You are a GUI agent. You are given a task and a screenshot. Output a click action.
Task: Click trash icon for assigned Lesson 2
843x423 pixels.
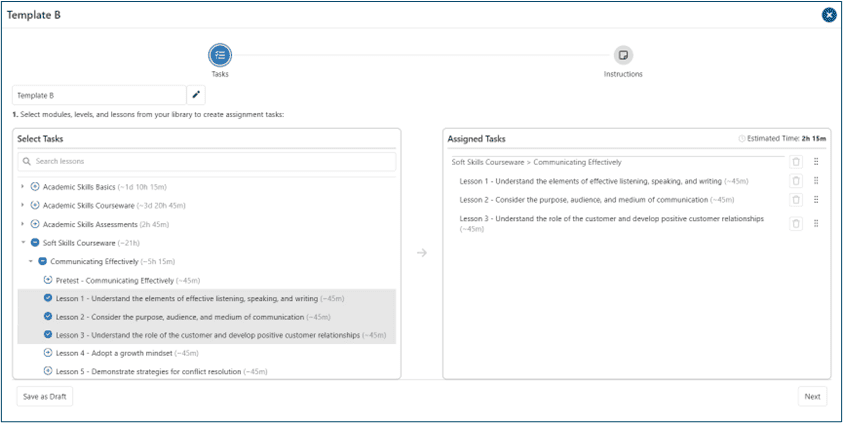pos(796,200)
